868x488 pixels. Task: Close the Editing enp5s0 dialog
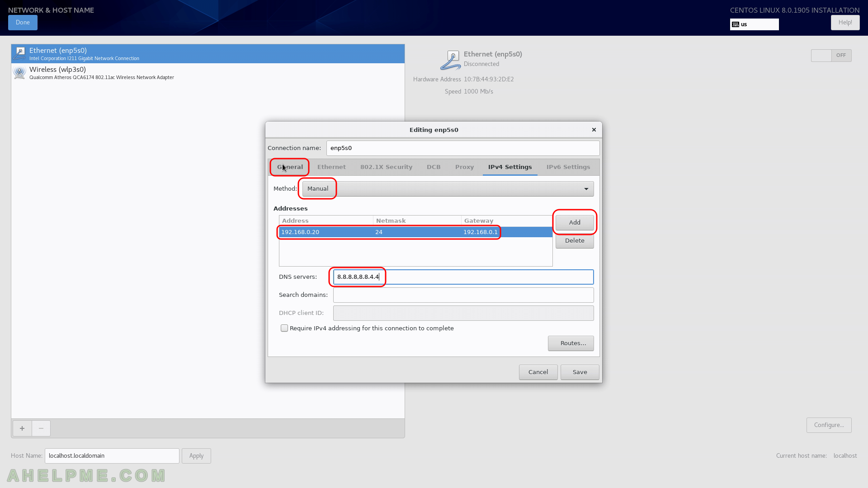pyautogui.click(x=594, y=130)
